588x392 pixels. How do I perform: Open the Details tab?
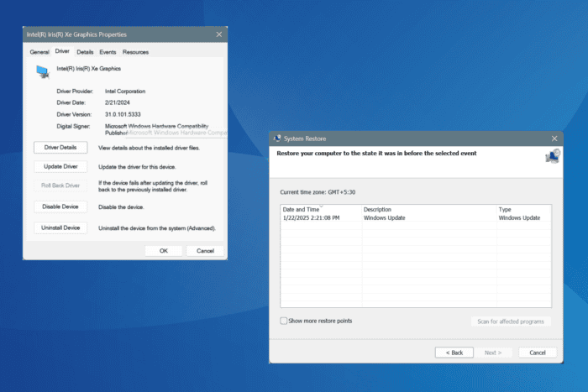(85, 52)
